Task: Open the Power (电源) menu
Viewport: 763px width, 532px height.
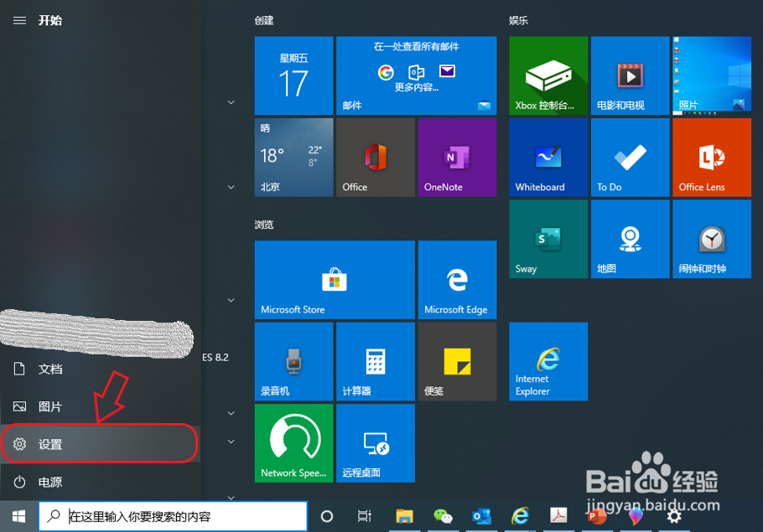Action: tap(101, 482)
